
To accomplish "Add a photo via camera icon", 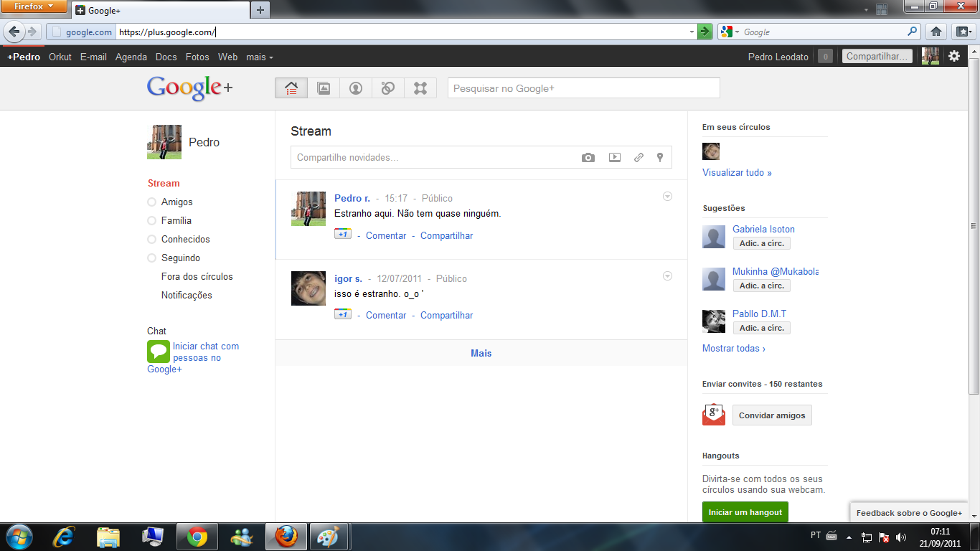I will pyautogui.click(x=588, y=158).
